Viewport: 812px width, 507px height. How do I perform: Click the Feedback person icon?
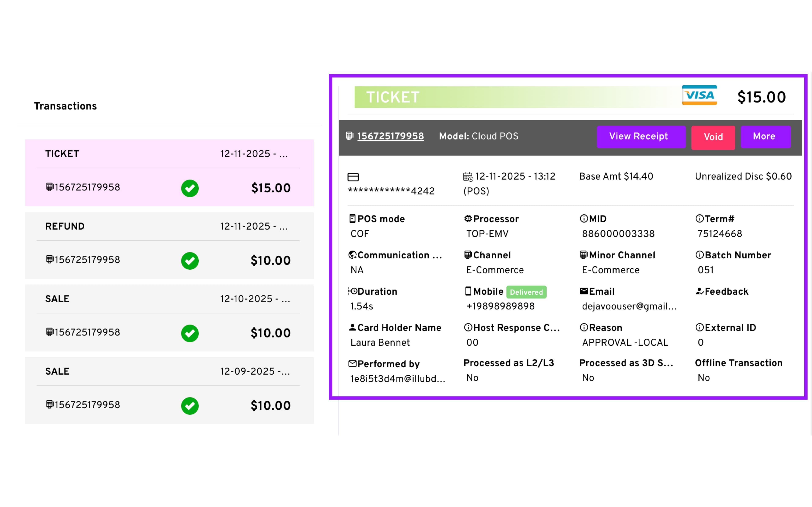pos(699,291)
